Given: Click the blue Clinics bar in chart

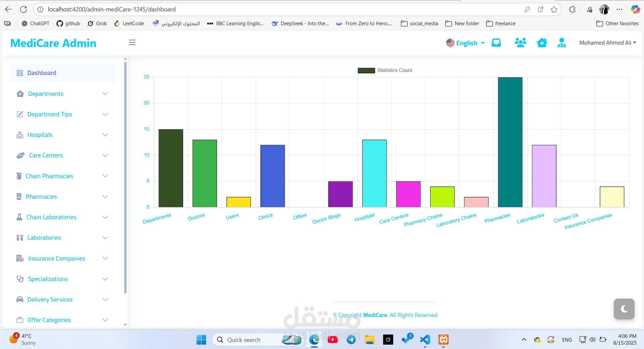Looking at the screenshot, I should coord(273,176).
